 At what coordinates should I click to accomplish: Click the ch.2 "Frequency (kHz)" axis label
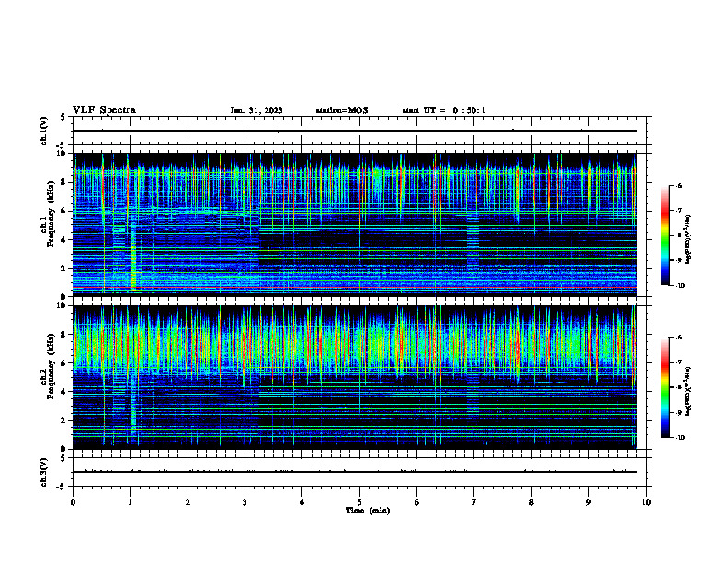pyautogui.click(x=51, y=366)
